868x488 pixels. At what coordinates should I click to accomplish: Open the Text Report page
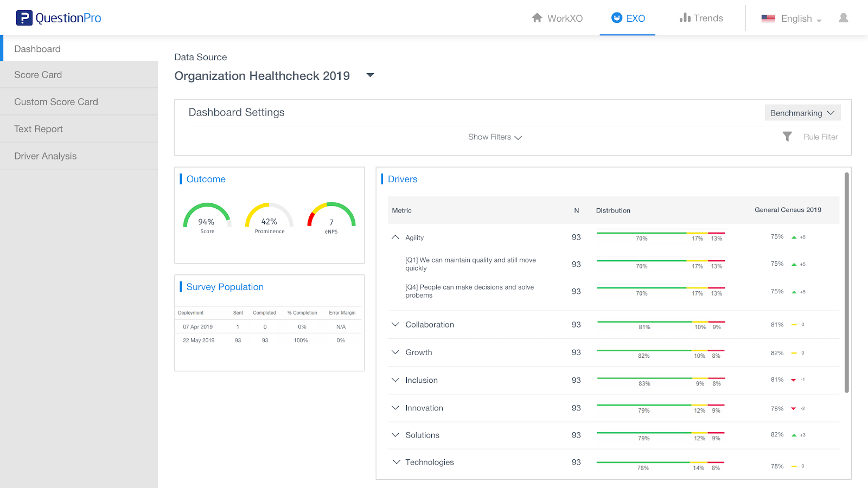click(x=39, y=129)
